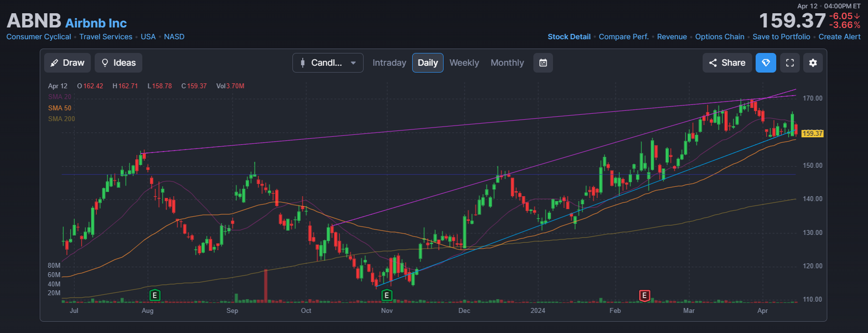Open chart settings gear icon

[813, 63]
